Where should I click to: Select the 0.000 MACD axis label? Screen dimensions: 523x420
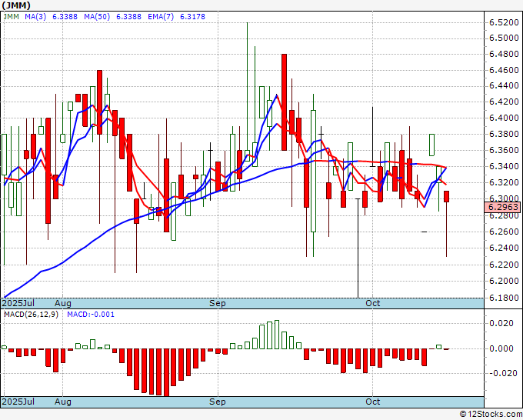point(501,348)
